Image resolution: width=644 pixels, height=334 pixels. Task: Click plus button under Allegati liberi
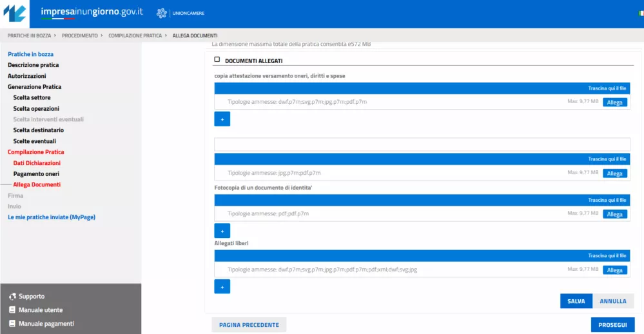[x=222, y=287]
